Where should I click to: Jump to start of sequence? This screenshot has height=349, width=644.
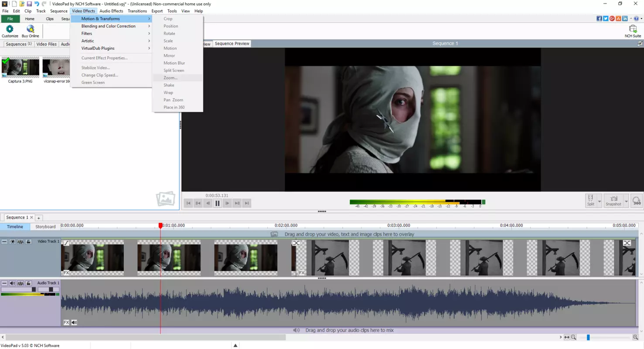pos(188,203)
